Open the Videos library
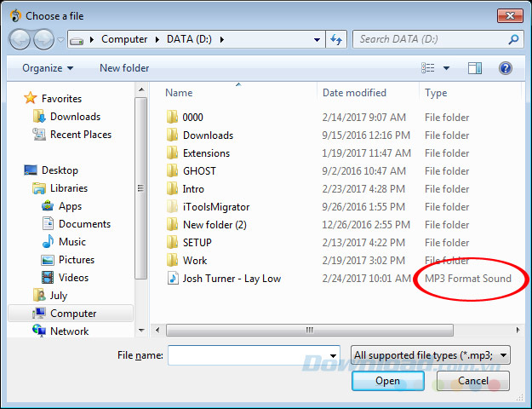This screenshot has height=409, width=532. click(x=73, y=278)
